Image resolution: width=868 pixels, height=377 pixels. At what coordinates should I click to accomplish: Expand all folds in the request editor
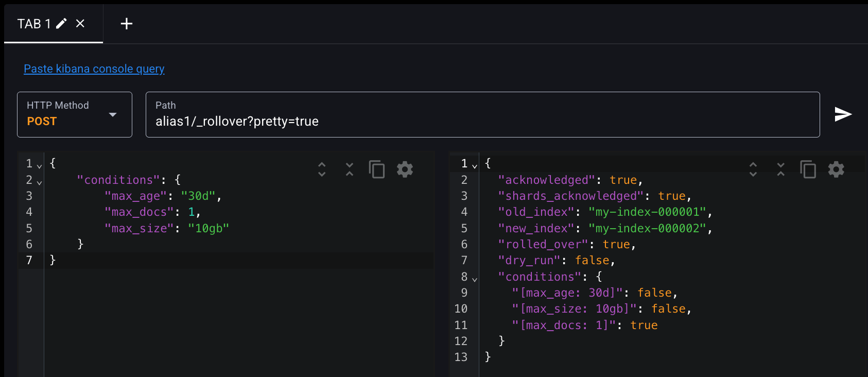click(322, 169)
